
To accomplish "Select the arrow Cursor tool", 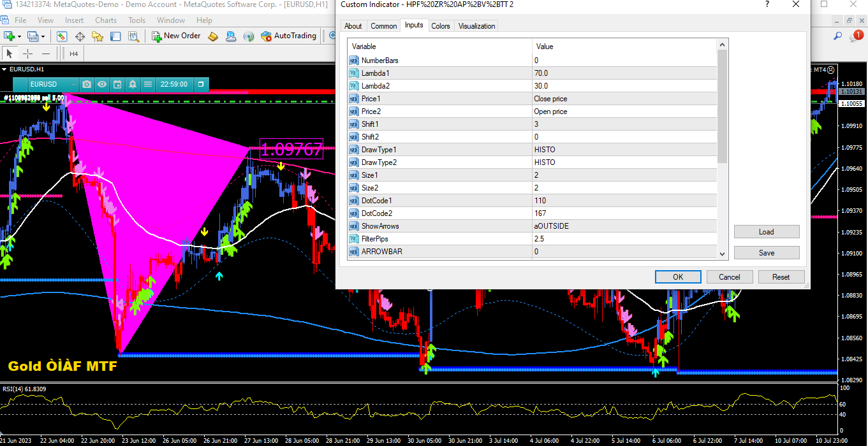I will pos(10,54).
